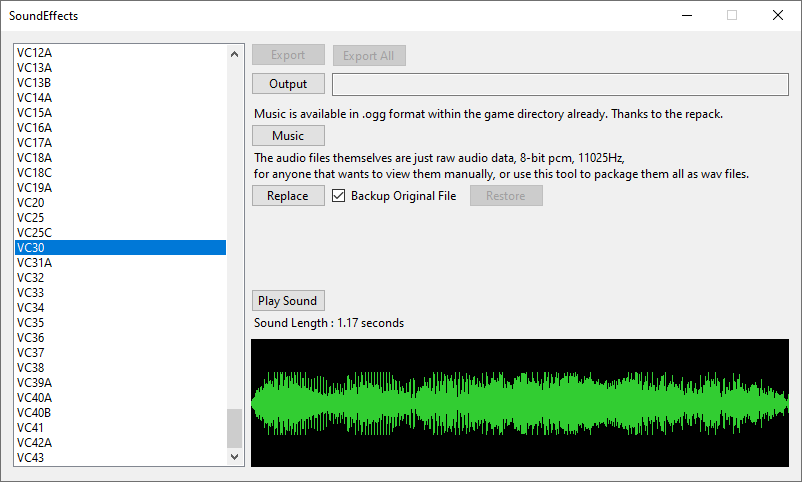Minimize the SoundEffects window

point(687,15)
